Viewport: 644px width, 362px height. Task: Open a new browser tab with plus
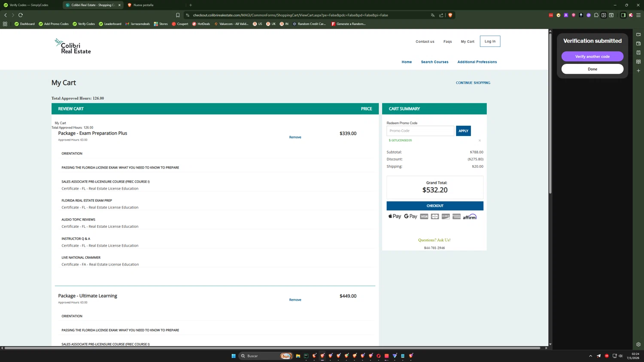pyautogui.click(x=191, y=5)
